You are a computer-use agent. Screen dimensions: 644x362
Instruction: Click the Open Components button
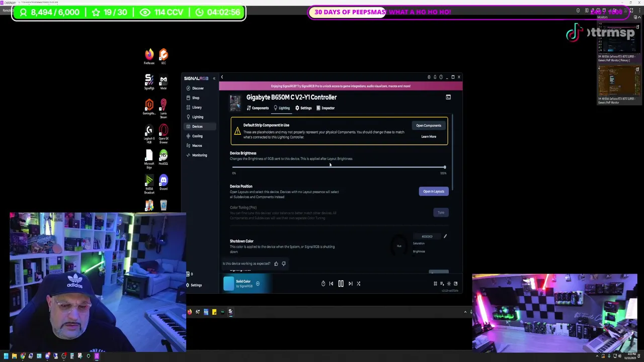tap(429, 126)
